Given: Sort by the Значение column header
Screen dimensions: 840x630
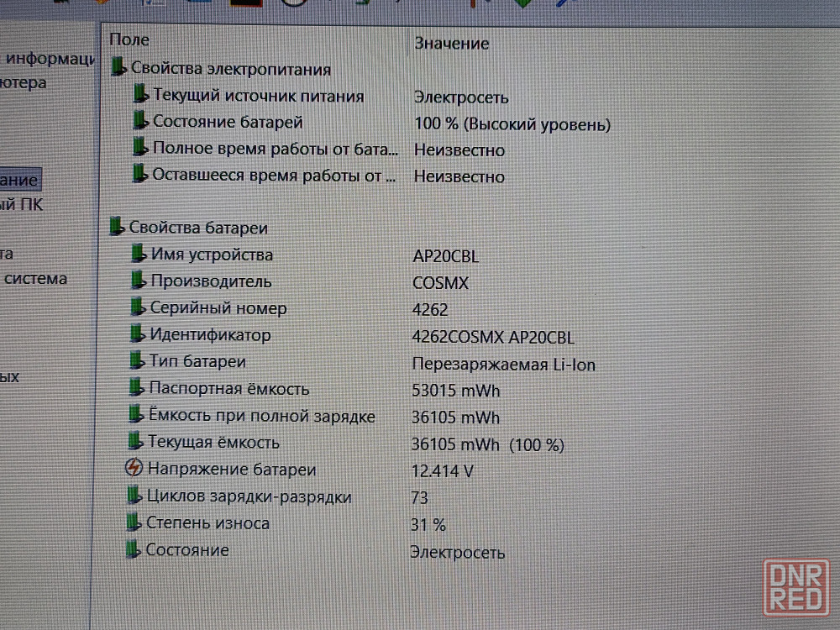Looking at the screenshot, I should click(x=451, y=43).
